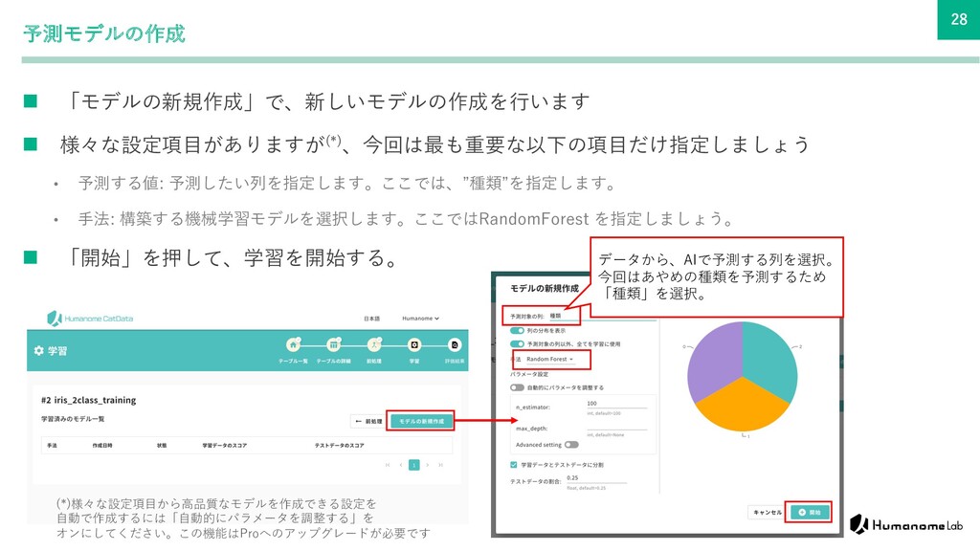Click the 状態 column header
Viewport: 980px width, 551px height.
[x=162, y=446]
